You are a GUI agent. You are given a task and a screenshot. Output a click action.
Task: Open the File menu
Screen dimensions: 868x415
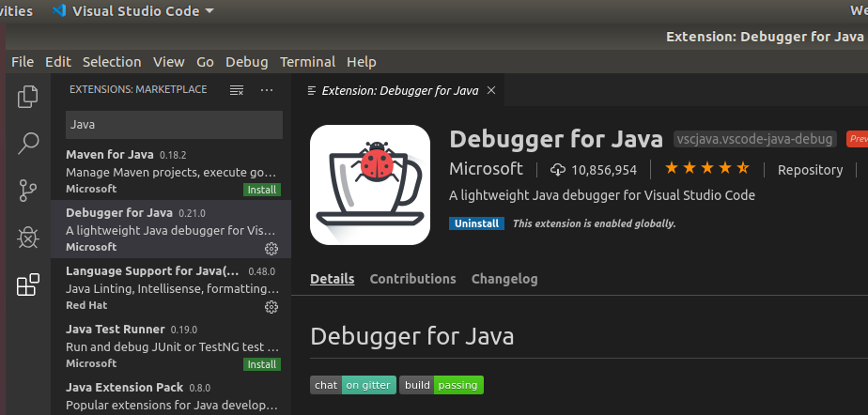pos(23,62)
